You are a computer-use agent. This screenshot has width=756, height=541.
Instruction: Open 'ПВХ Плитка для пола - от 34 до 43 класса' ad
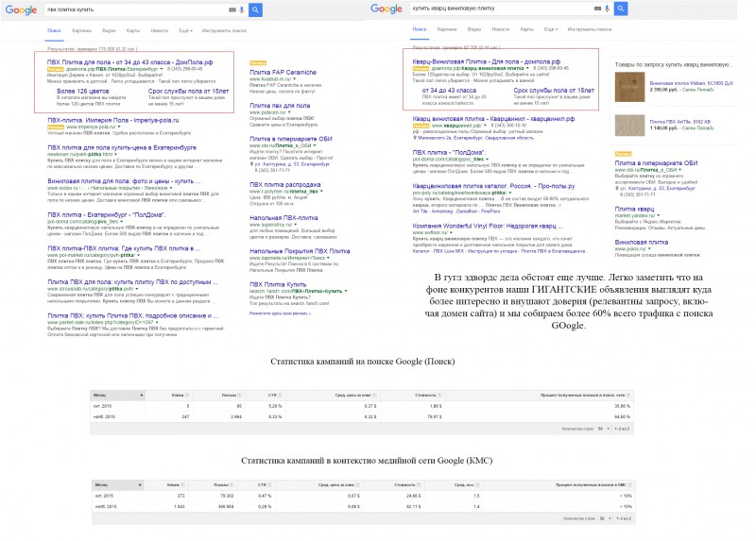pyautogui.click(x=129, y=62)
